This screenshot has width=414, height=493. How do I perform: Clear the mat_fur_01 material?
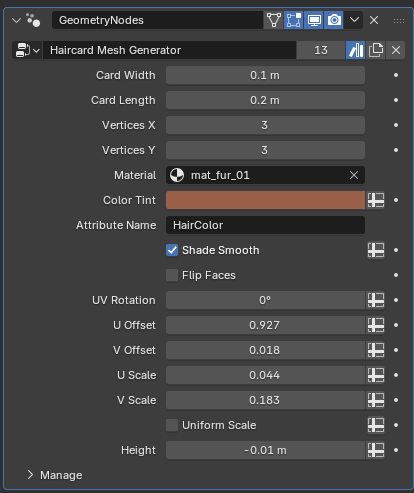click(354, 175)
